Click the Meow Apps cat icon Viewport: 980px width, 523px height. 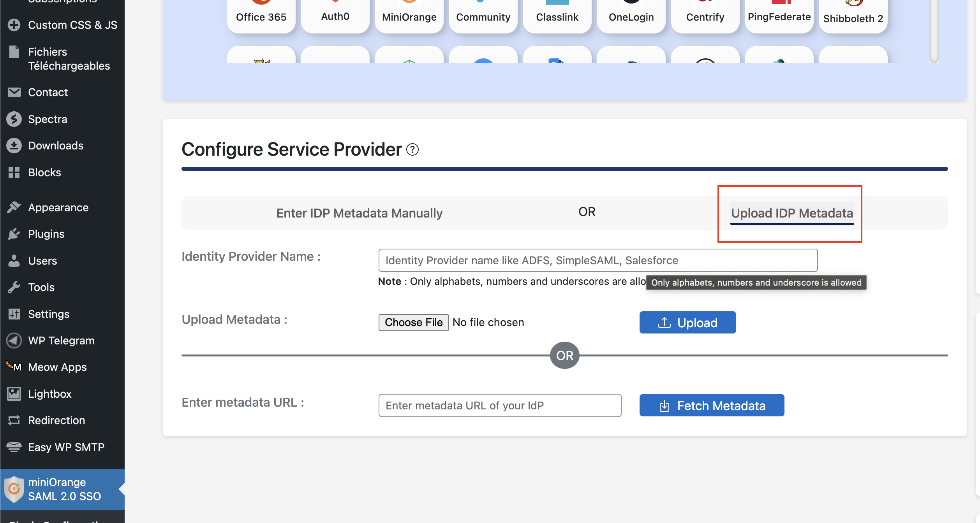pos(13,366)
